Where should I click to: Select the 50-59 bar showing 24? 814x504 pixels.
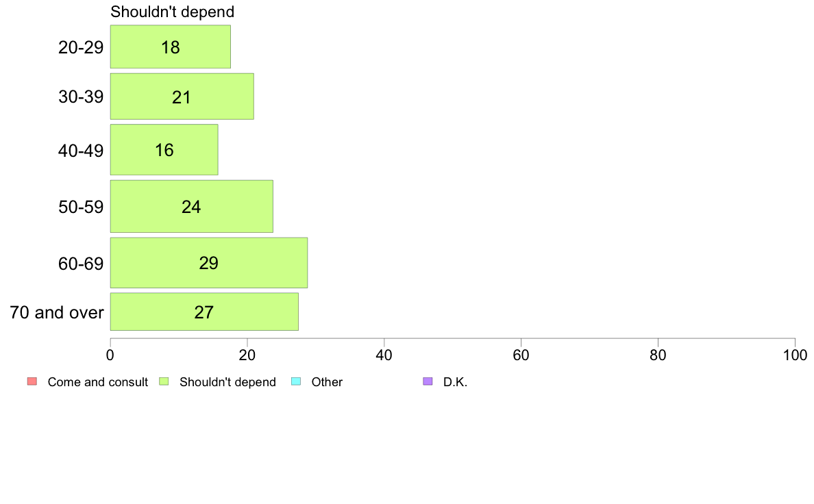coord(192,207)
